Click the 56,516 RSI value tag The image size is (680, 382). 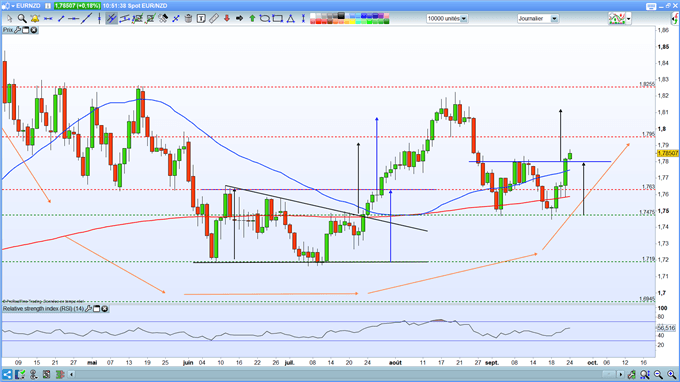666,328
